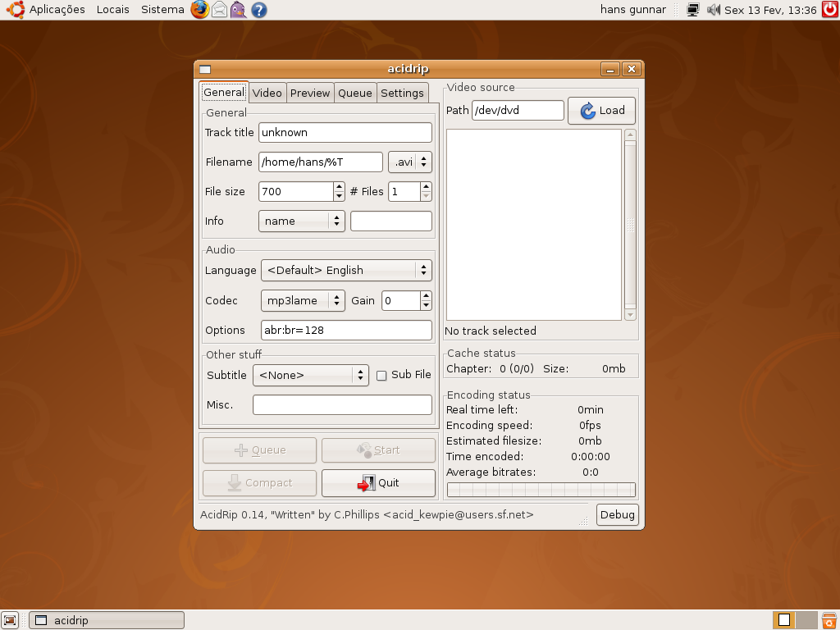Click the hans gunnar user switcher

[x=632, y=10]
